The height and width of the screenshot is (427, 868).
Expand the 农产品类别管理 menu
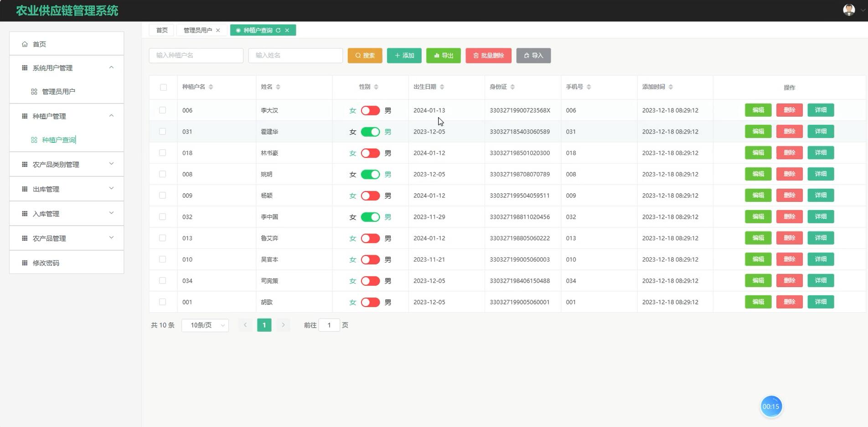tap(66, 164)
